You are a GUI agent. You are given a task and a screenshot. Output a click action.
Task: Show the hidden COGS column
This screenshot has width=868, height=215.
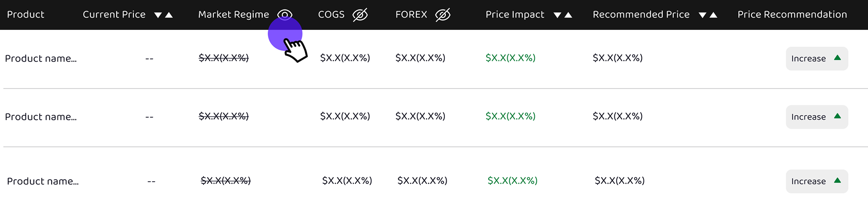click(x=360, y=15)
